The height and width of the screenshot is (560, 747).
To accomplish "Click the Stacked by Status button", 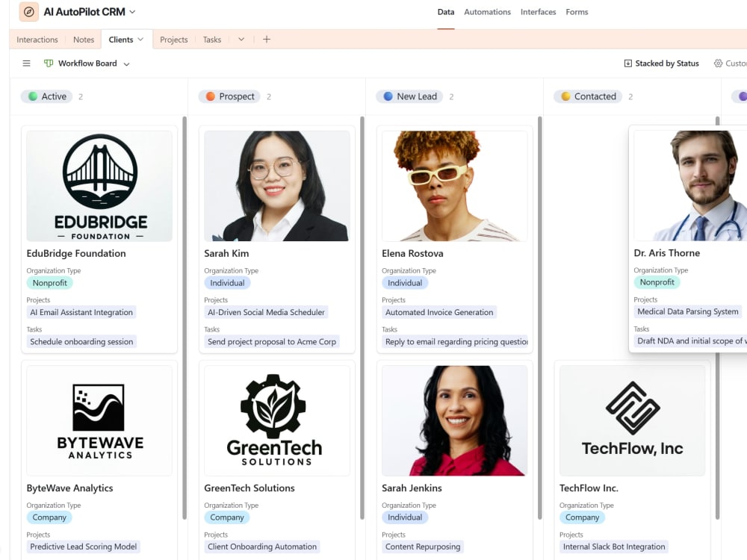I will (661, 63).
